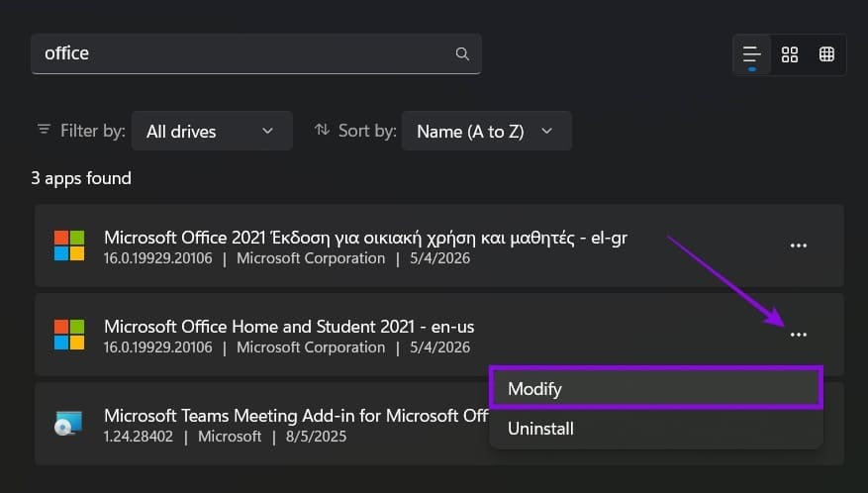Click the search magnifier icon
The height and width of the screenshot is (493, 868).
coord(462,53)
